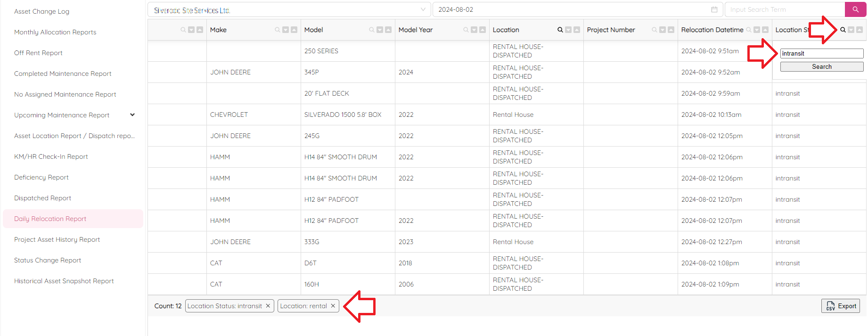Click the Search button under the filter input
The width and height of the screenshot is (868, 336).
[821, 67]
